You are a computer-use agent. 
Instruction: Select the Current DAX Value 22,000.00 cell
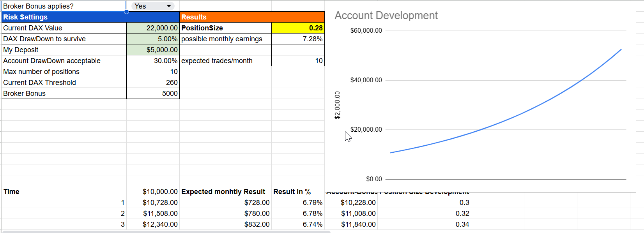click(153, 28)
